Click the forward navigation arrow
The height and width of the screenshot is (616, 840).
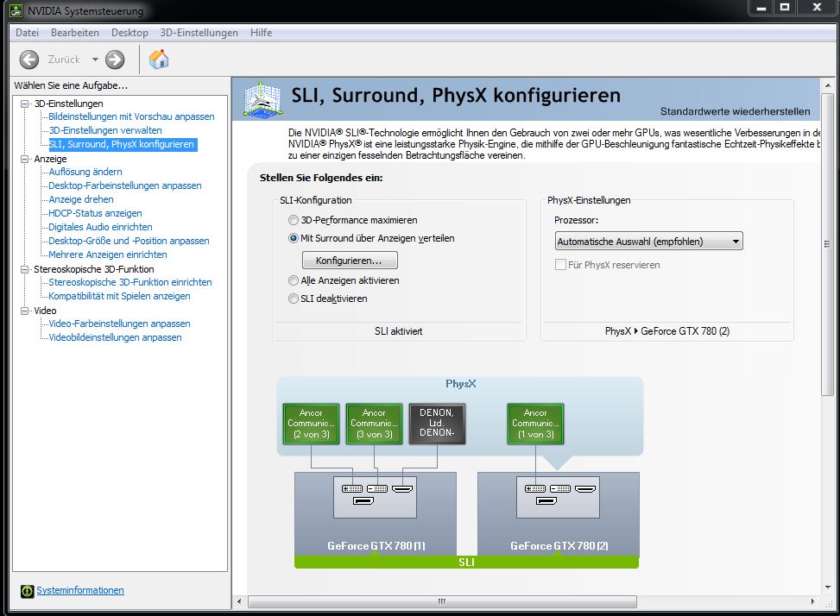(x=115, y=60)
